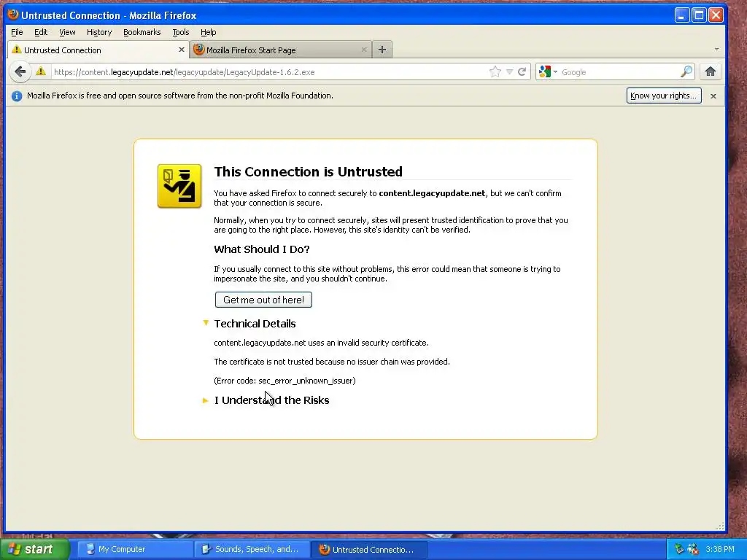Open the View menu
747x560 pixels.
[x=67, y=32]
